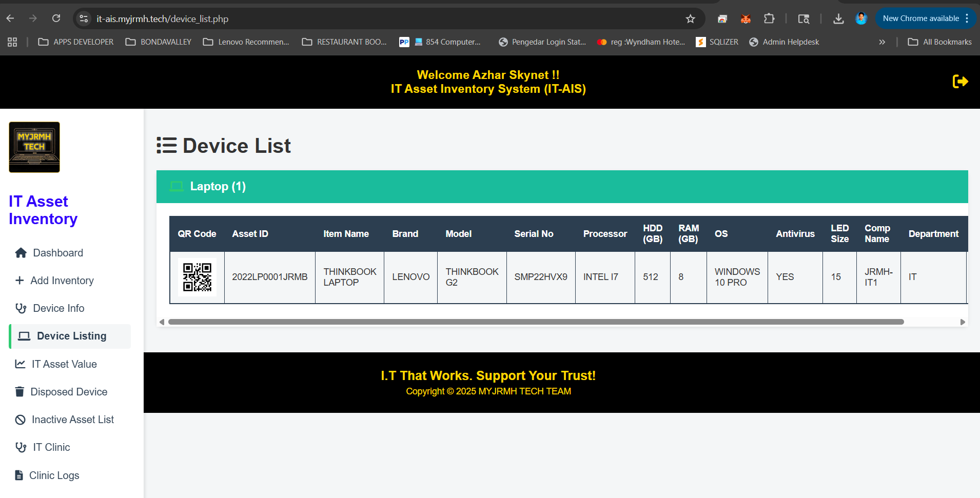980x498 pixels.
Task: Click the apps grid icon in bookmarks bar
Action: click(12, 42)
